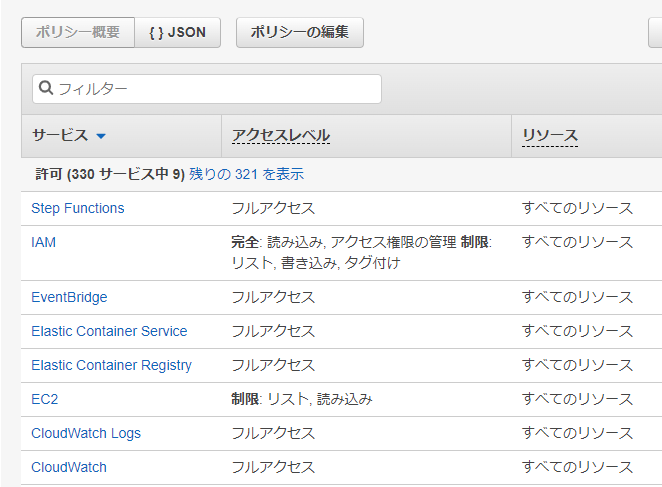The image size is (662, 487).
Task: Open the Elastic Container Registry link
Action: (x=111, y=365)
